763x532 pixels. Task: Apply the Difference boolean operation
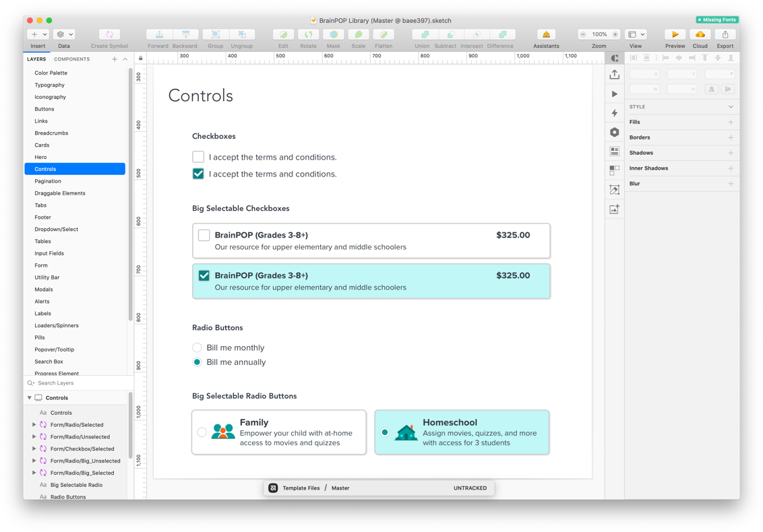[x=503, y=34]
